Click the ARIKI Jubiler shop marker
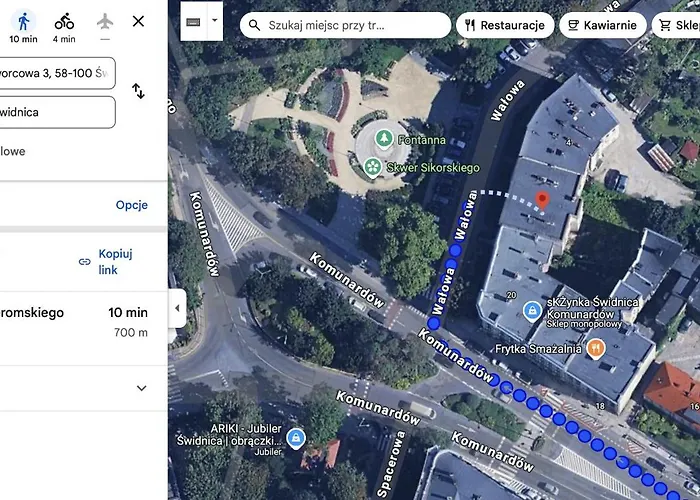 [x=295, y=438]
